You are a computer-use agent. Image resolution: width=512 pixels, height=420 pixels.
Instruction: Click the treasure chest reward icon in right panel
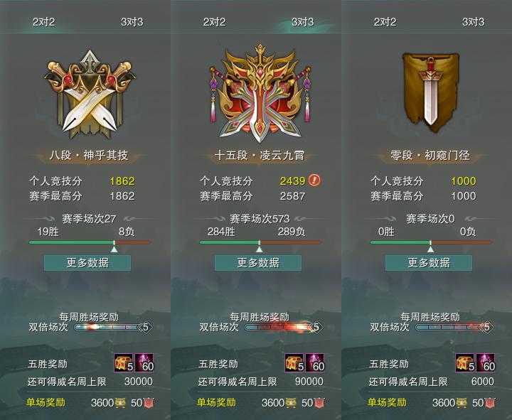pyautogui.click(x=465, y=363)
